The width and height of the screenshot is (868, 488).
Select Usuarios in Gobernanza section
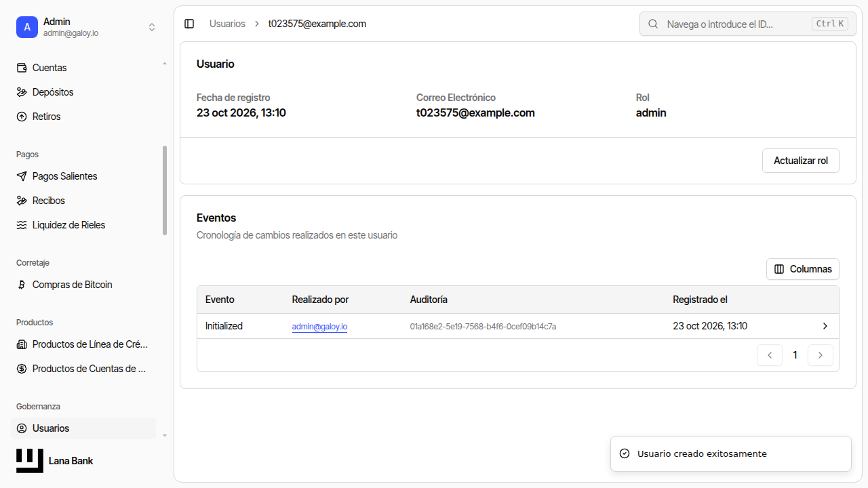point(84,428)
